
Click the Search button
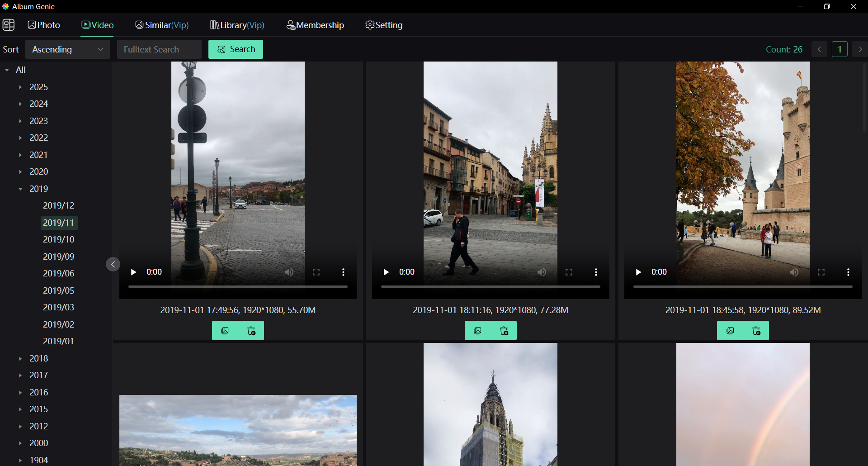236,49
